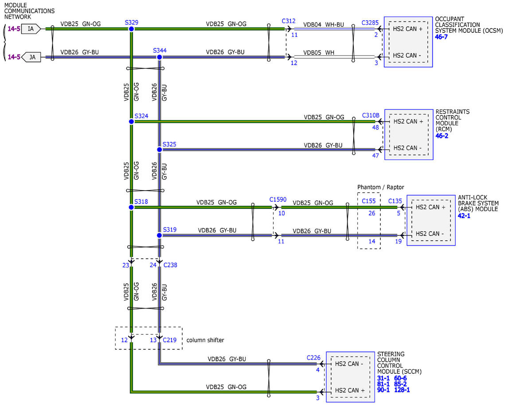532x411 pixels.
Task: Click splice node S324
Action: [x=131, y=121]
